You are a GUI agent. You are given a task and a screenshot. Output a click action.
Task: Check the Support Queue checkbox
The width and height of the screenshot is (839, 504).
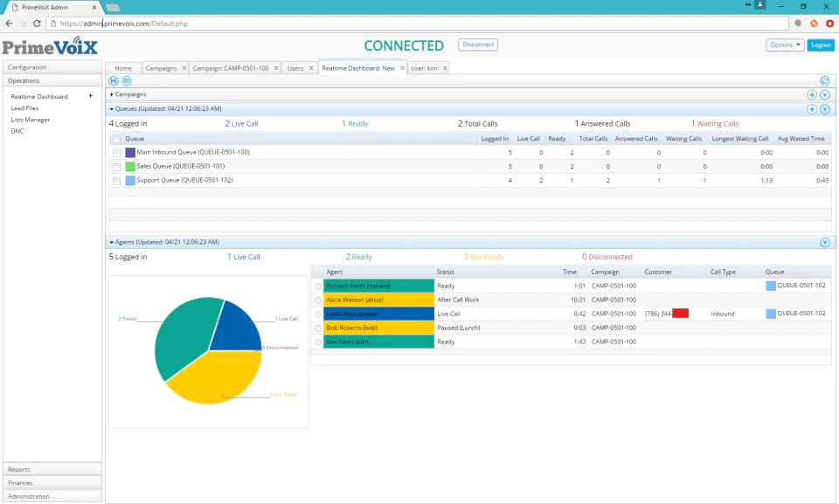coord(116,181)
